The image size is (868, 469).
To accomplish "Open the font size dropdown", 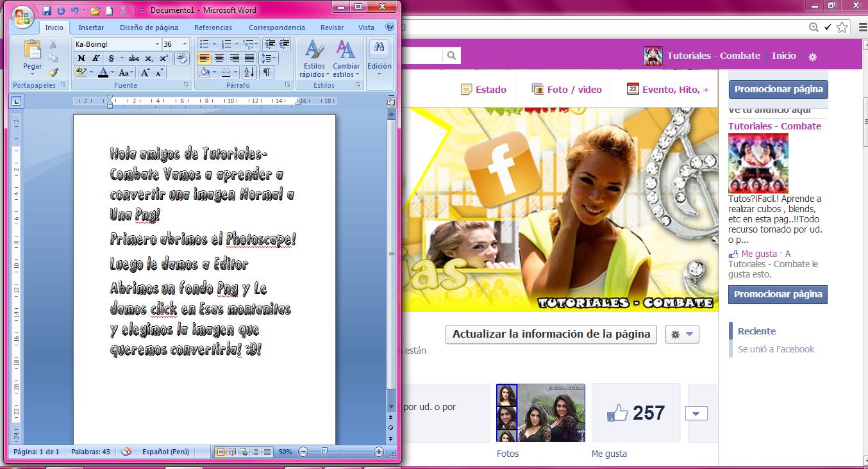I will [183, 43].
